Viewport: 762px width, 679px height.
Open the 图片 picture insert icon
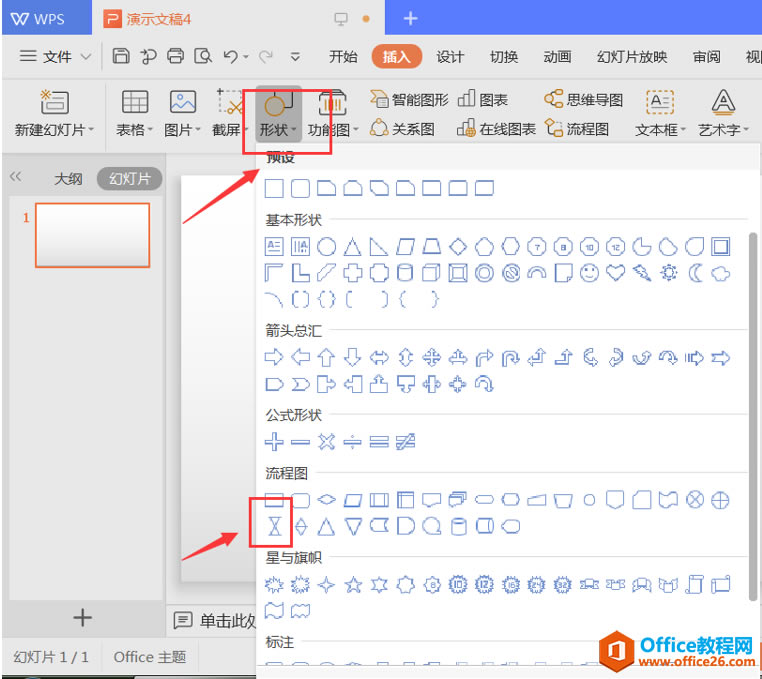[183, 102]
